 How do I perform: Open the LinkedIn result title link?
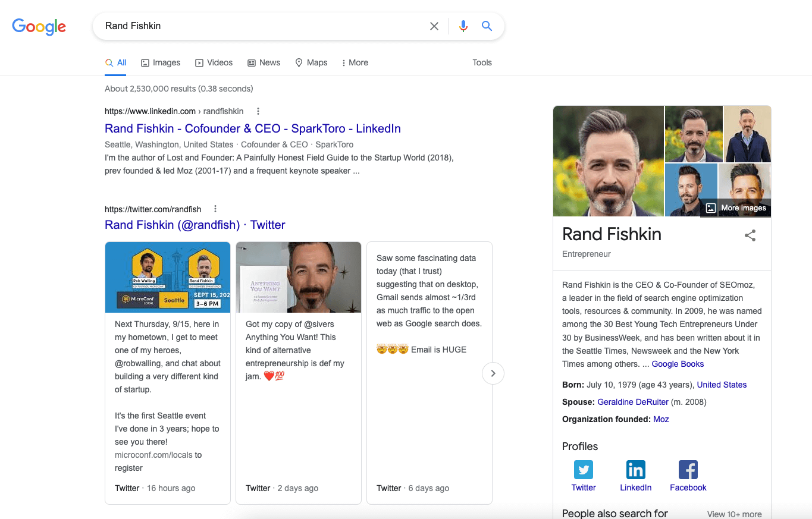click(x=253, y=128)
